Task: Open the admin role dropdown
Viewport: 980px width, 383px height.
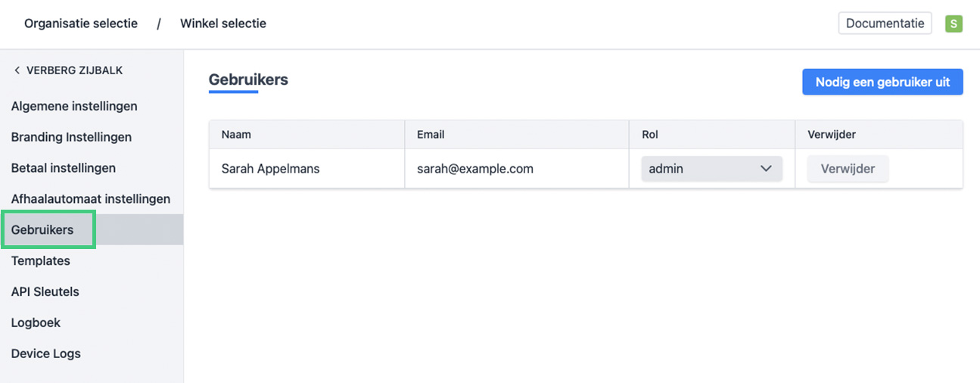Action: point(711,169)
